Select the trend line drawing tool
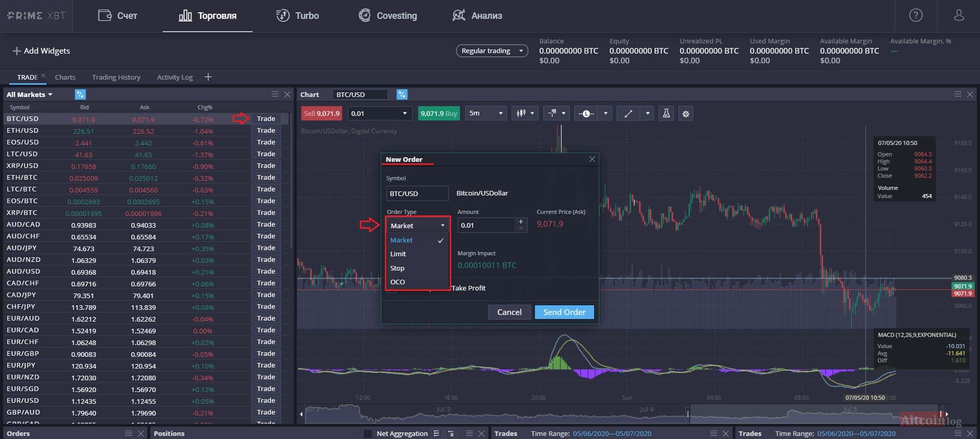This screenshot has height=439, width=980. (x=628, y=114)
